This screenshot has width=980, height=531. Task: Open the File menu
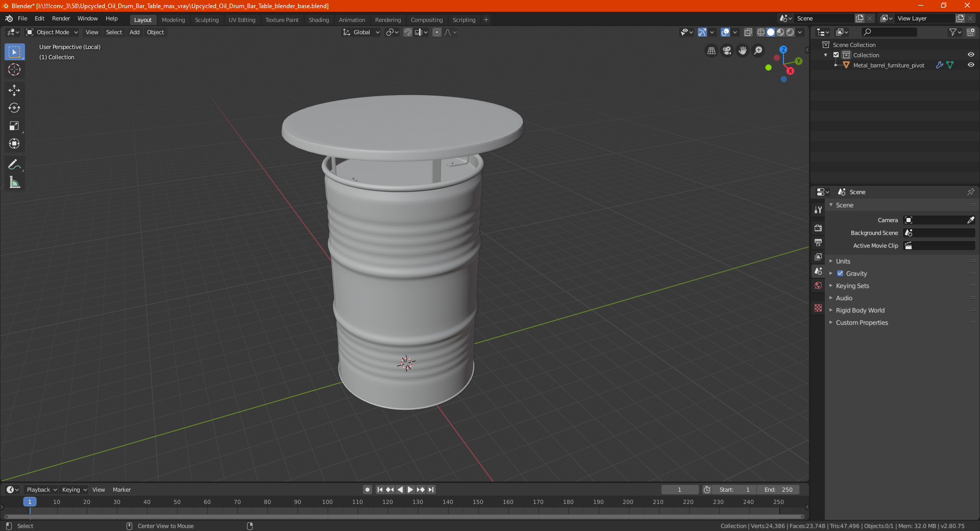point(22,18)
